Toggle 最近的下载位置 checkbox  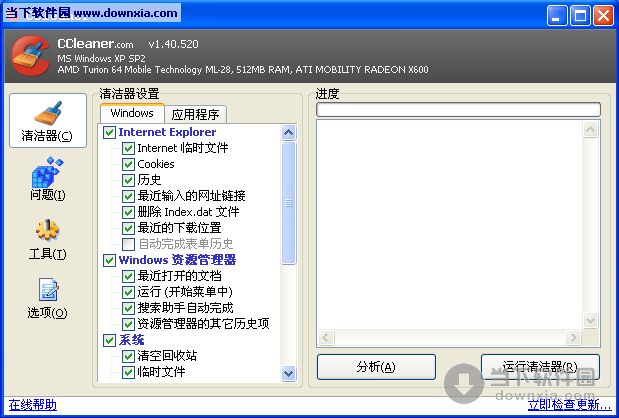pos(128,228)
